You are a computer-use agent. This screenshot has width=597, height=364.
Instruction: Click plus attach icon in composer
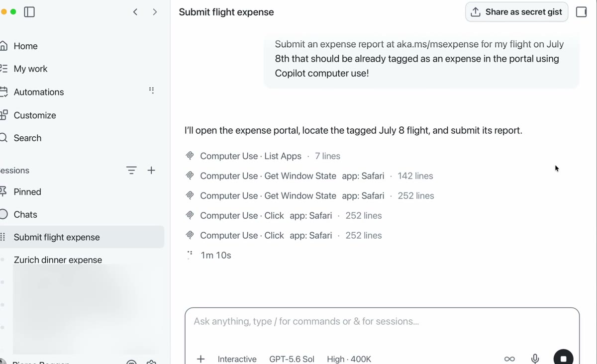[200, 359]
